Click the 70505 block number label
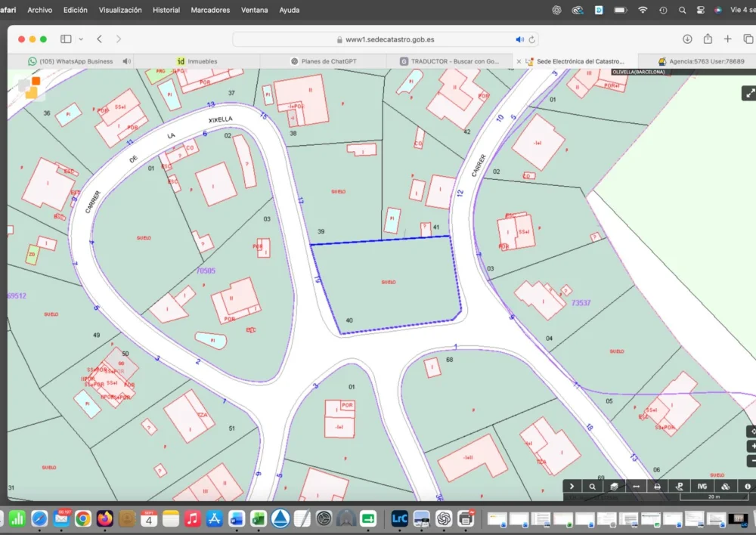The image size is (756, 535). 206,271
